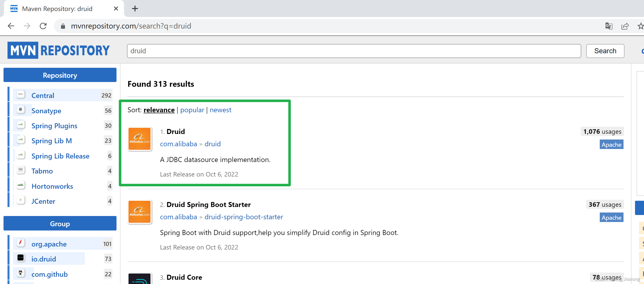Image resolution: width=644 pixels, height=284 pixels.
Task: Click the org.apache feather icon
Action: pyautogui.click(x=20, y=242)
